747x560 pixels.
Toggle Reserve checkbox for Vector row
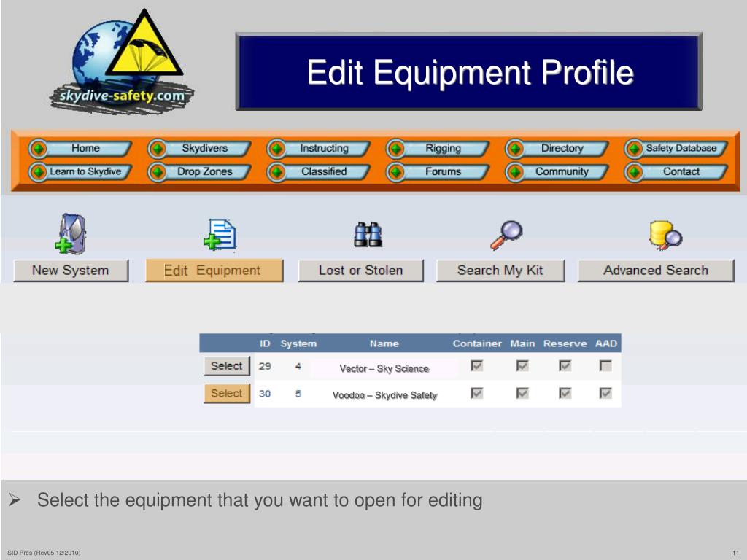565,366
